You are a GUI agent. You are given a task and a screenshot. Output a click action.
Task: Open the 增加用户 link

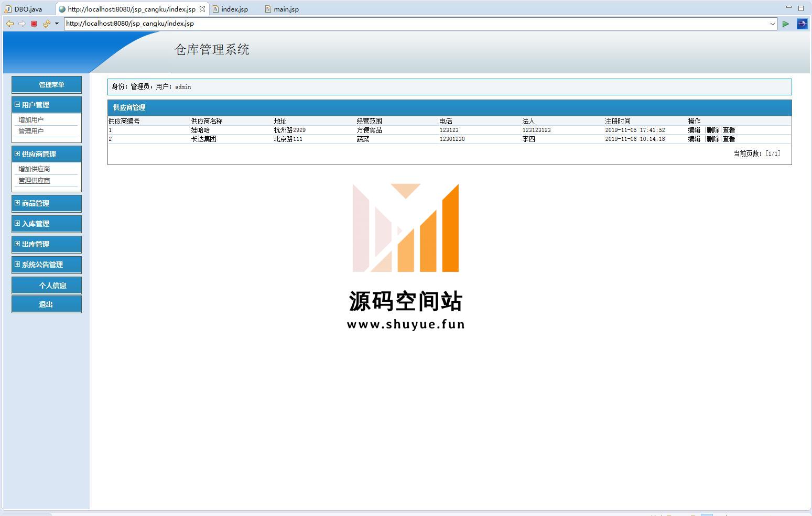pyautogui.click(x=31, y=119)
